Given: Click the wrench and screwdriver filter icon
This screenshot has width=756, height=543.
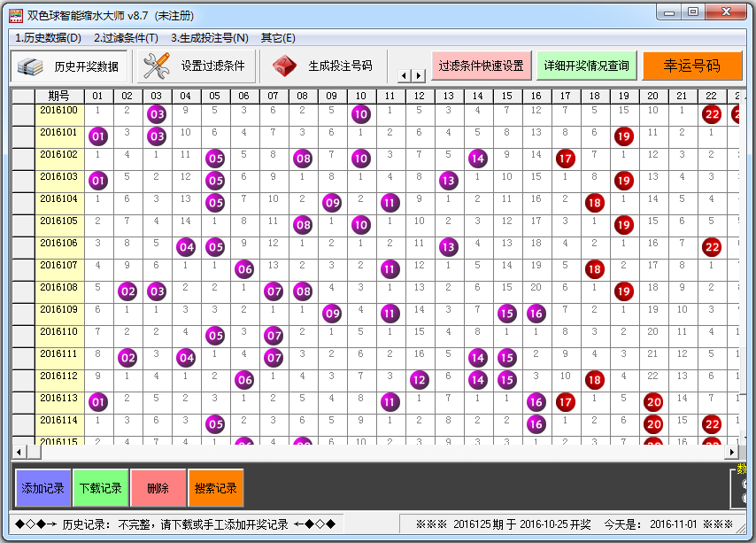Looking at the screenshot, I should click(156, 66).
